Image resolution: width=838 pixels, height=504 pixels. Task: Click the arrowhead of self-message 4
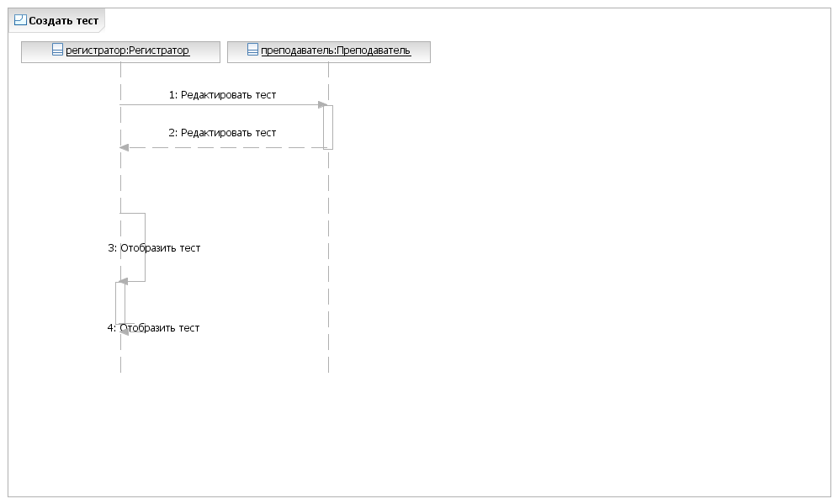[x=124, y=332]
